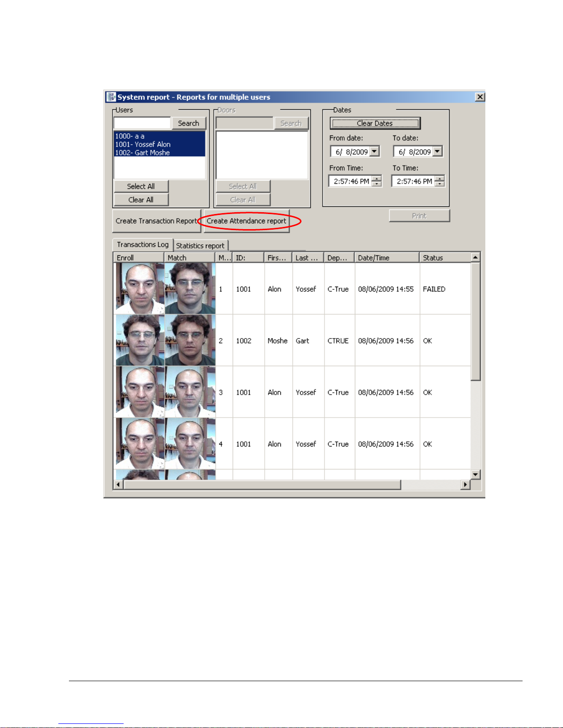This screenshot has height=728, width=563.
Task: Click Clear All under Users list
Action: tap(141, 199)
